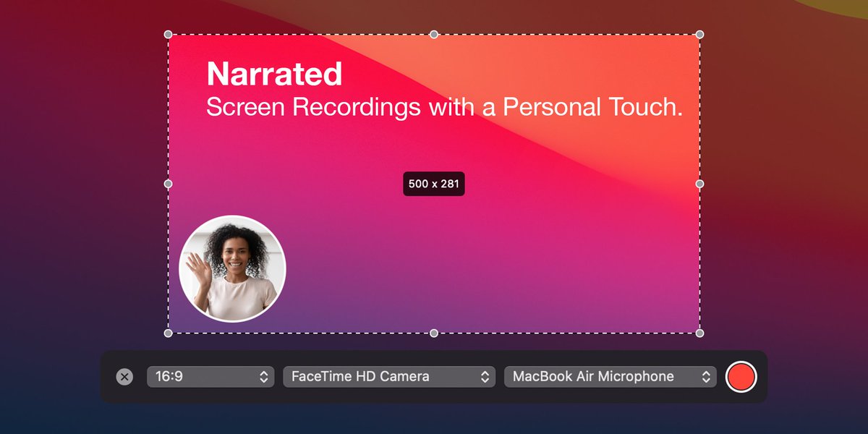Click 'Screen Recordings with a Personal Touch.' text
868x434 pixels.
[445, 107]
